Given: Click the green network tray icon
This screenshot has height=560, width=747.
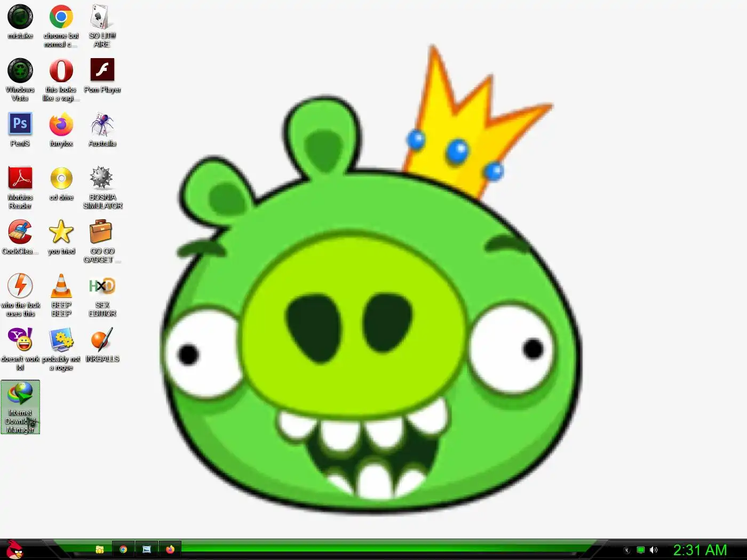Looking at the screenshot, I should [x=641, y=550].
